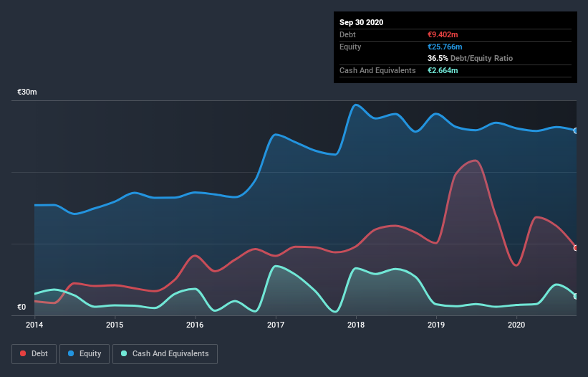Click the 2020 x-axis label
This screenshot has width=588, height=377.
(x=516, y=325)
